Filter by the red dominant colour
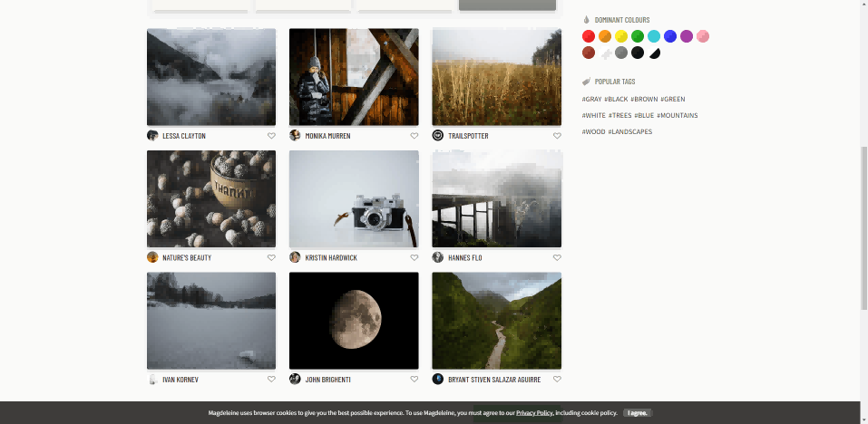 click(589, 36)
